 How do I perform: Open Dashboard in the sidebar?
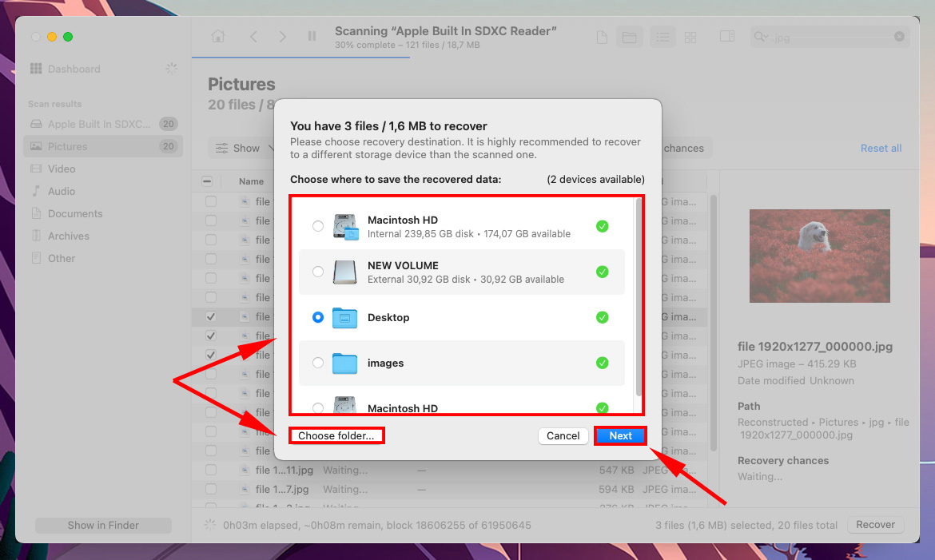pyautogui.click(x=74, y=70)
